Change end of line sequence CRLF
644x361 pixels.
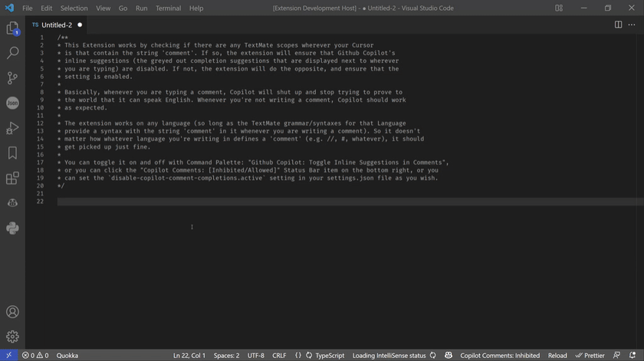point(279,355)
